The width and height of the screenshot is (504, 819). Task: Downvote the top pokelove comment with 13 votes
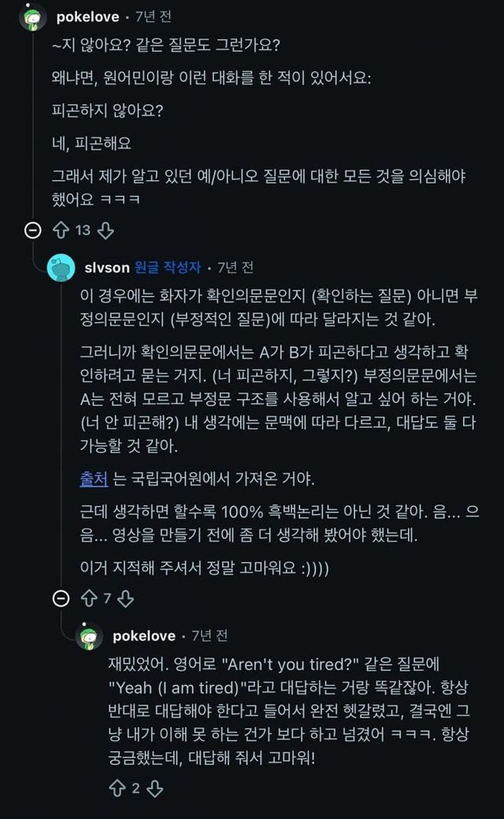tap(106, 231)
